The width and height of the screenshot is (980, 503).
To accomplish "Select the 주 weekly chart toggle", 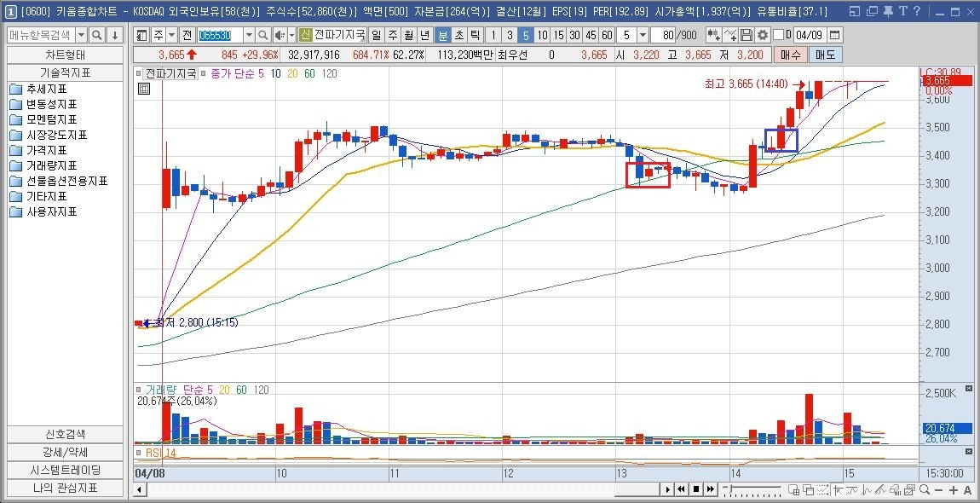I will click(392, 35).
